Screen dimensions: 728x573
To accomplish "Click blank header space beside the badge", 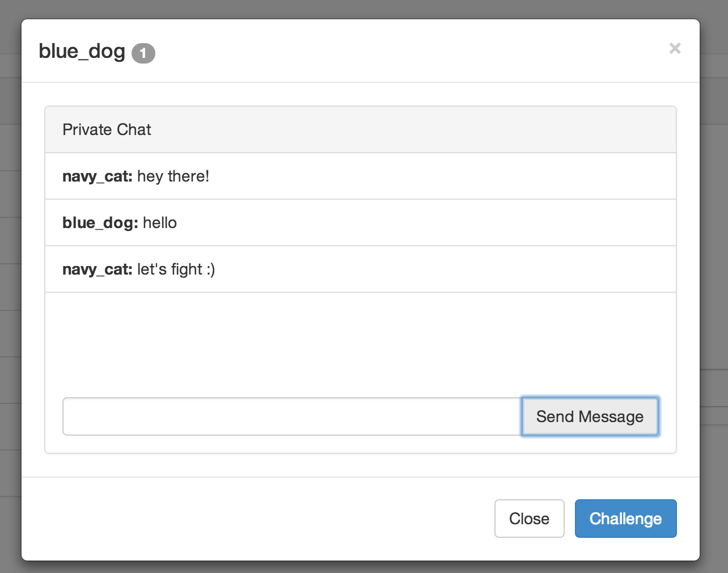I will tap(397, 52).
